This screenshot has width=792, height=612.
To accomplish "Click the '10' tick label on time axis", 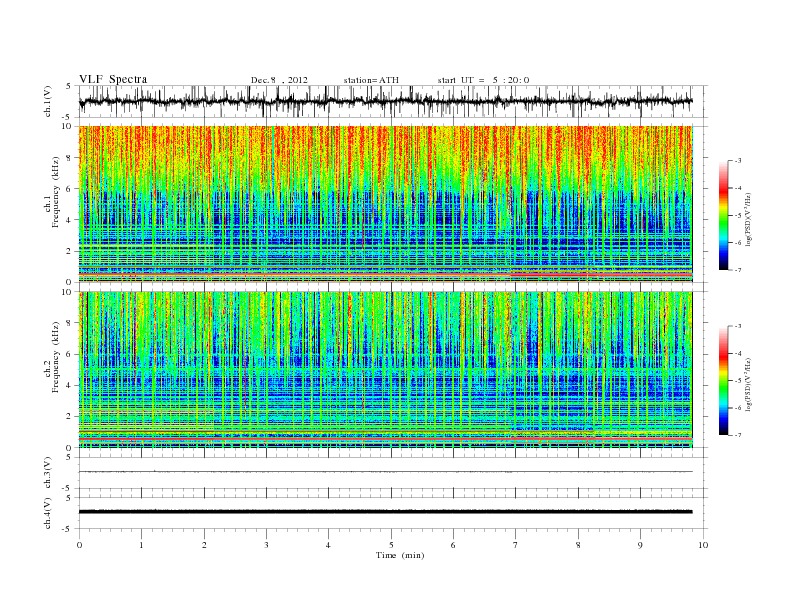I will tap(703, 545).
